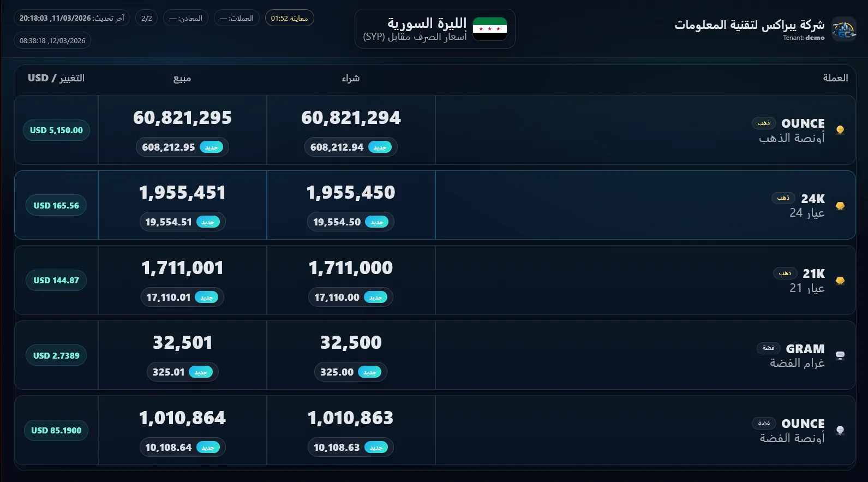Click the 21K gold nugget icon
Image resolution: width=868 pixels, height=482 pixels.
click(840, 281)
